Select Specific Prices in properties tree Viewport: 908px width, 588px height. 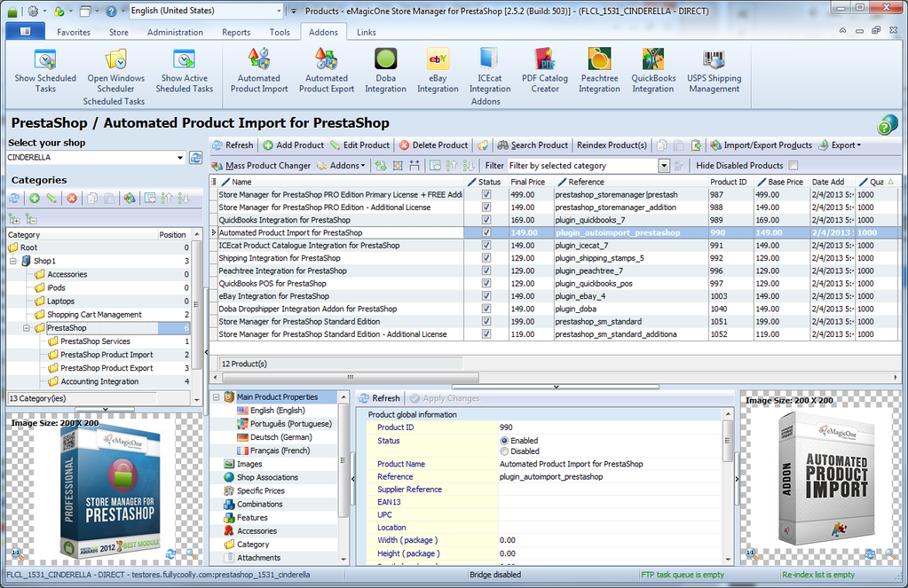(261, 490)
